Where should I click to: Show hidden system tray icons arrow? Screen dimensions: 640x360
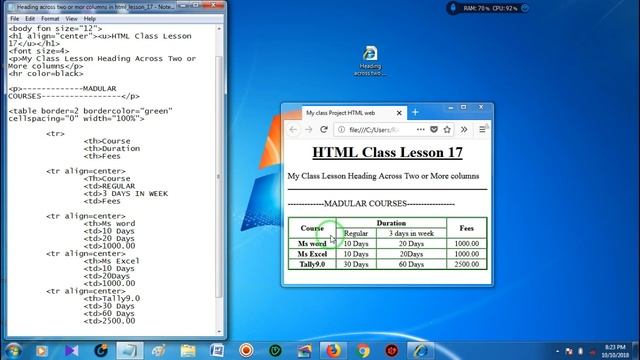pos(557,351)
